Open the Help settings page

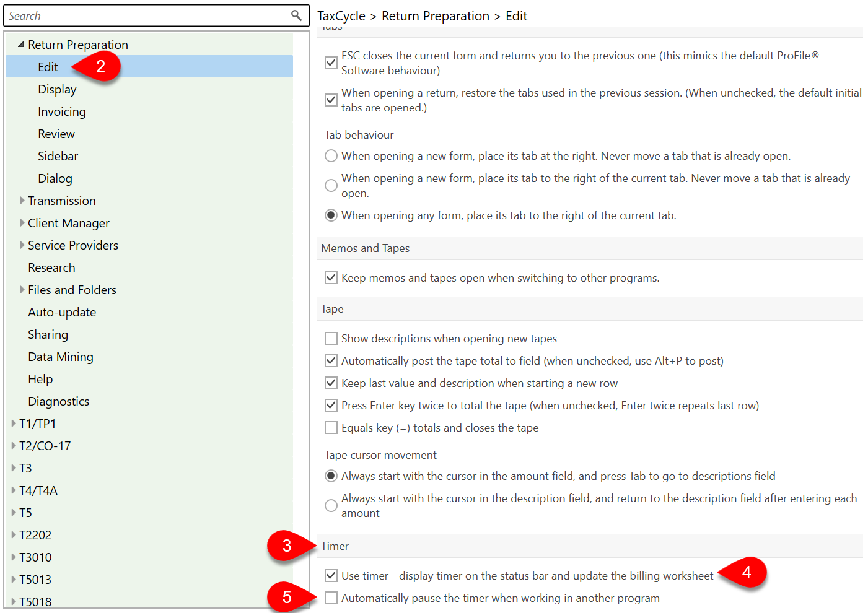tap(40, 379)
